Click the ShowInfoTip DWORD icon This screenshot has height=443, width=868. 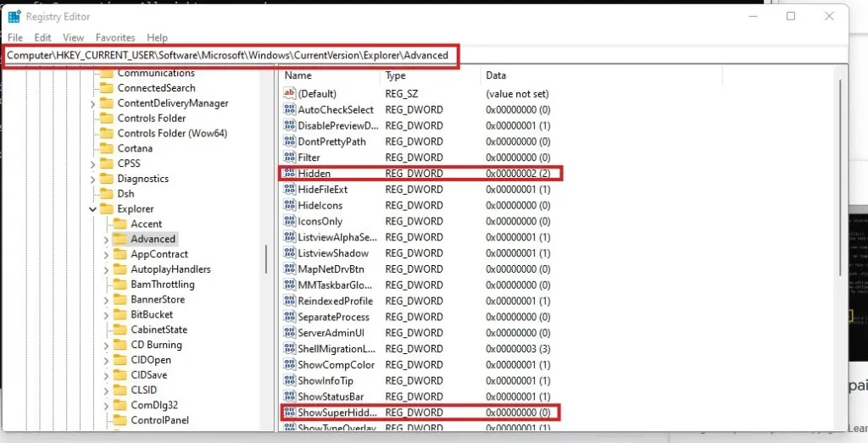point(290,381)
